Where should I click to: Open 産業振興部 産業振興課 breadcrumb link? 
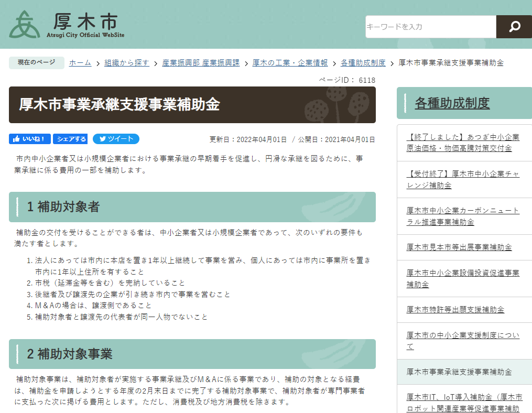pyautogui.click(x=201, y=63)
